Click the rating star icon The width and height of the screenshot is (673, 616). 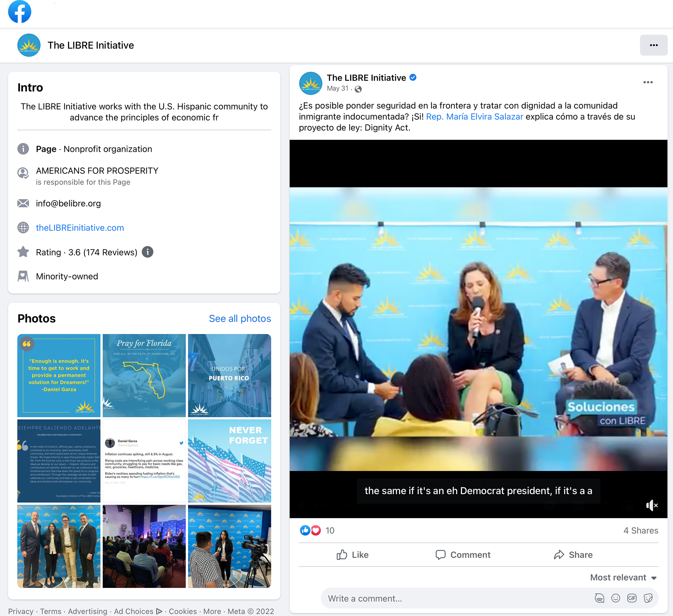point(23,252)
